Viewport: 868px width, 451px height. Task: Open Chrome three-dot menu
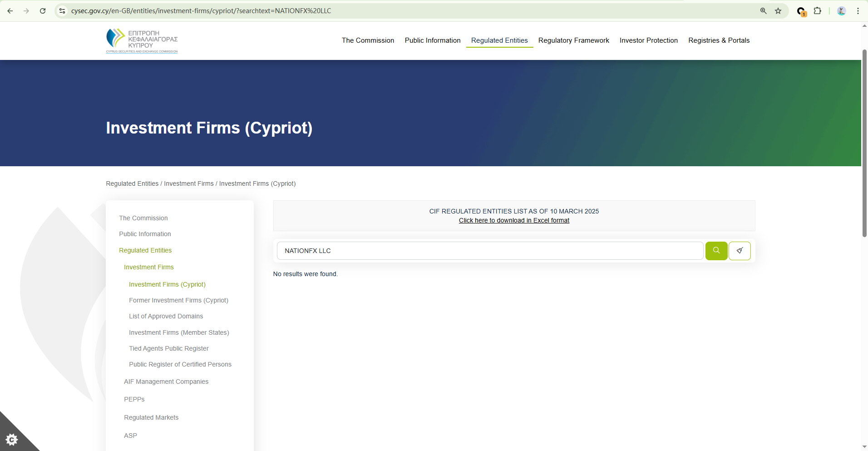[x=858, y=11]
